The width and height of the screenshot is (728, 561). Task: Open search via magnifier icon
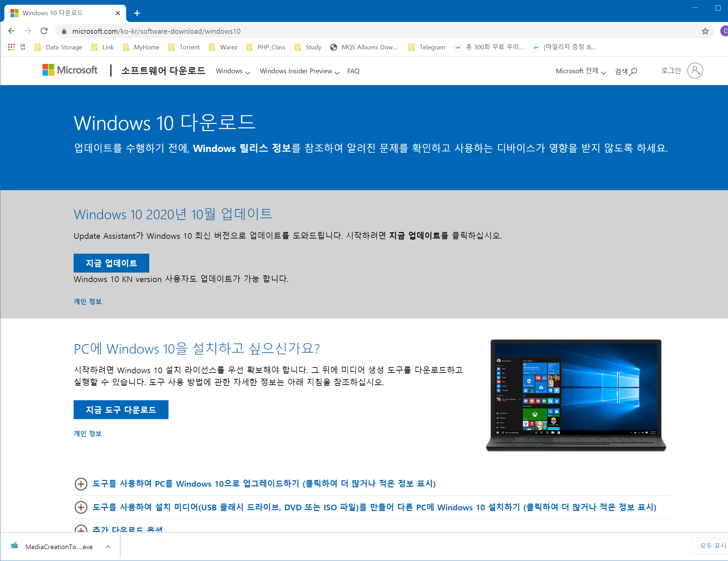click(x=633, y=71)
